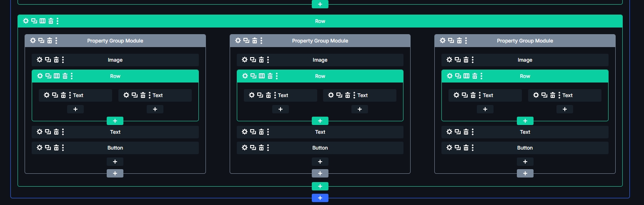Add module below Button in middle group
644x205 pixels.
pos(320,162)
